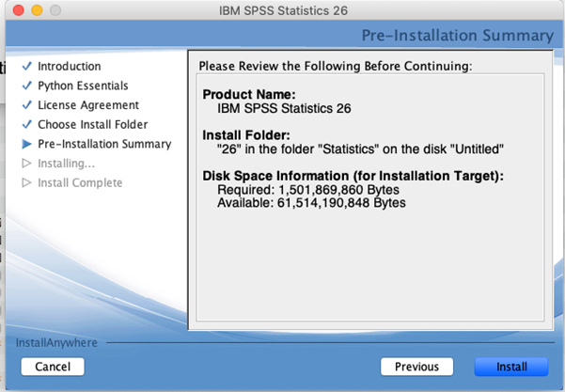Go back with the Previous button

tap(416, 367)
